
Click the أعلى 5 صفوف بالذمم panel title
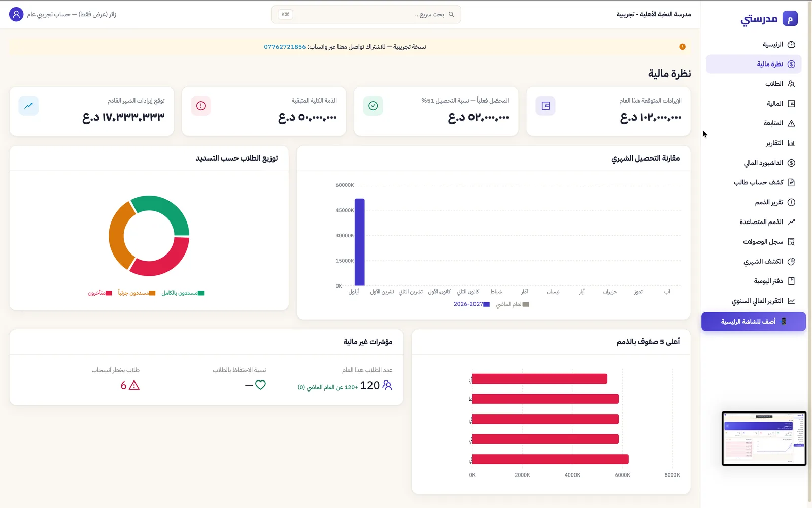[x=648, y=342]
